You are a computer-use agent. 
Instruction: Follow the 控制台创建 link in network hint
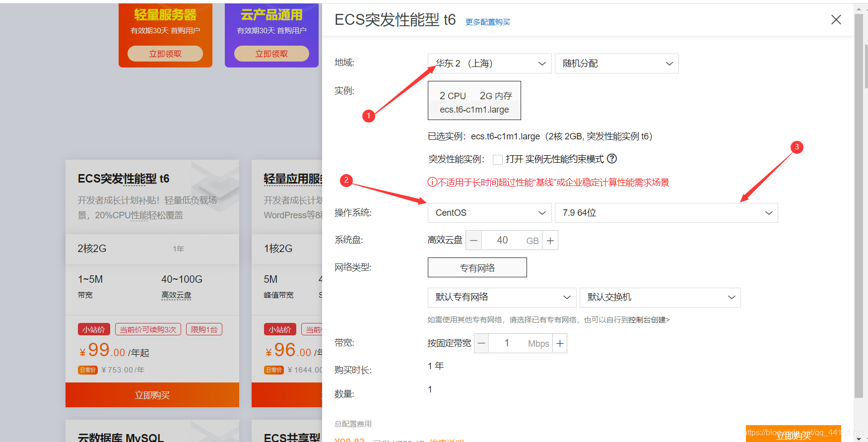(x=649, y=320)
